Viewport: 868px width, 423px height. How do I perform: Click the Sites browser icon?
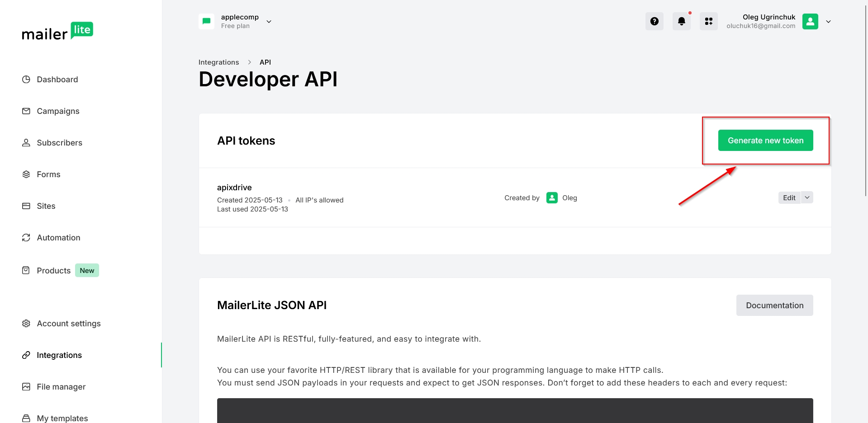[26, 206]
